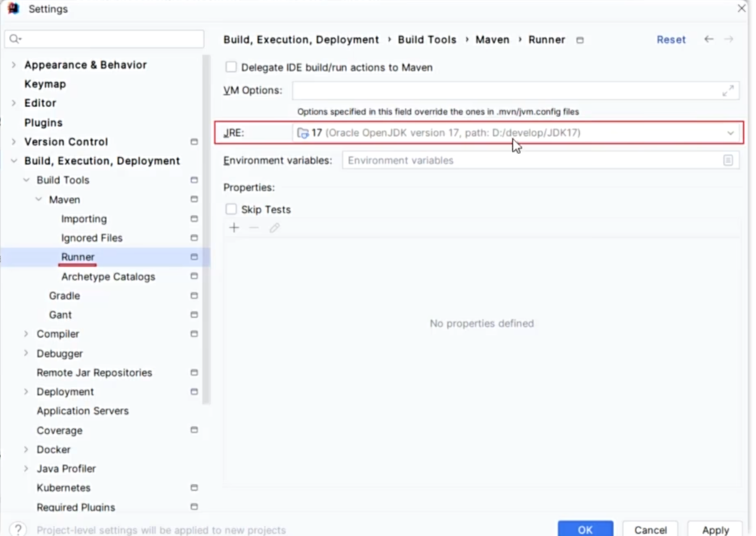Click the project-level icon next to Gradle
Viewport: 756px width, 536px height.
tap(194, 296)
